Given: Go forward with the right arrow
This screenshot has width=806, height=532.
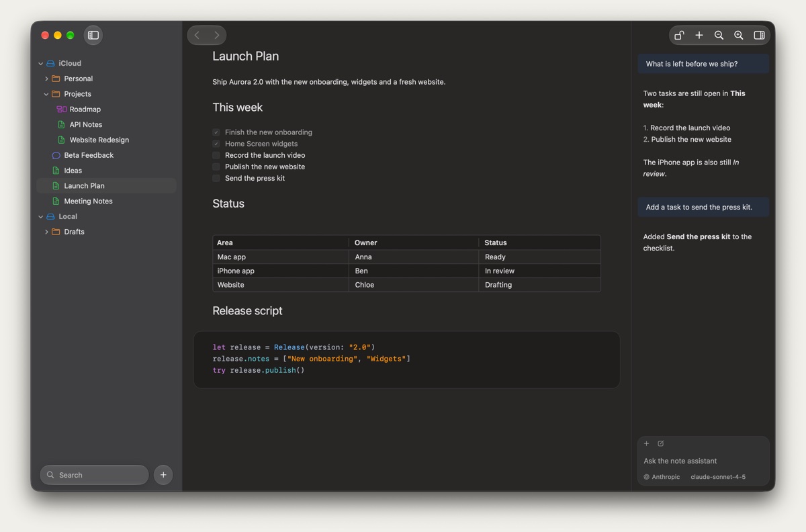Looking at the screenshot, I should [x=216, y=35].
